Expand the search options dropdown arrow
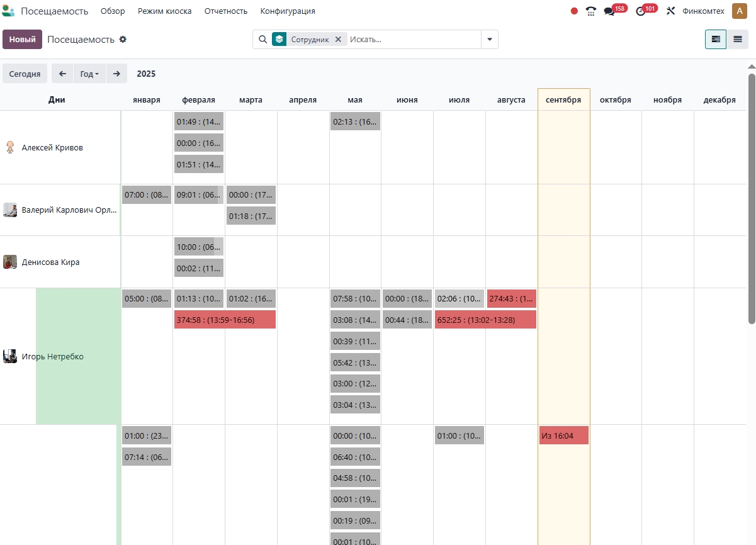Image resolution: width=756 pixels, height=545 pixels. (490, 40)
